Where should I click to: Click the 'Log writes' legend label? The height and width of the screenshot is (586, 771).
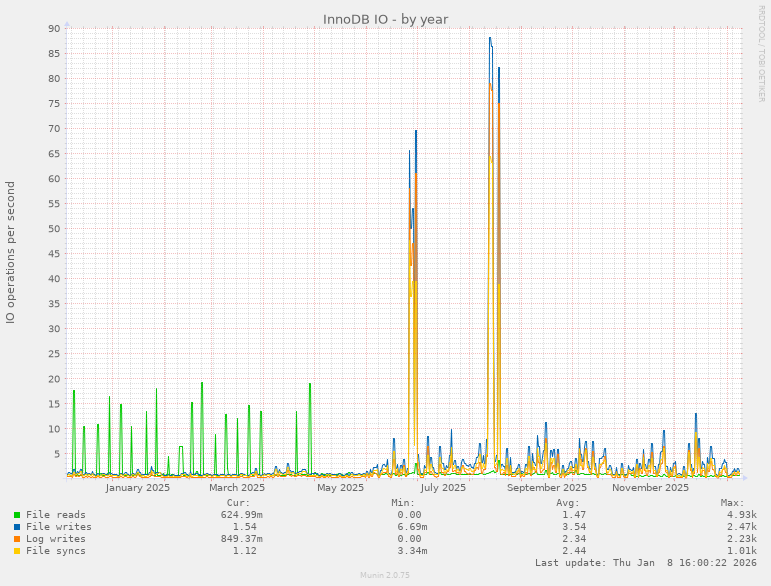click(56, 539)
